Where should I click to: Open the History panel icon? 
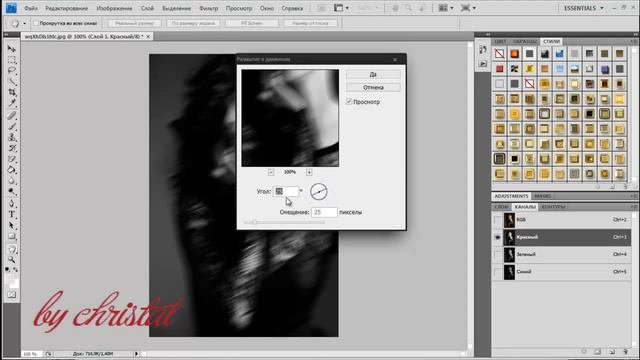pyautogui.click(x=483, y=50)
